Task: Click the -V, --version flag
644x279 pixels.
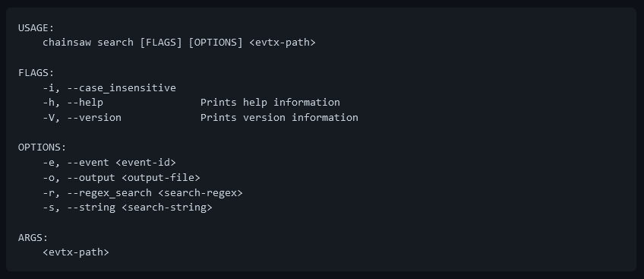Action: click(82, 118)
